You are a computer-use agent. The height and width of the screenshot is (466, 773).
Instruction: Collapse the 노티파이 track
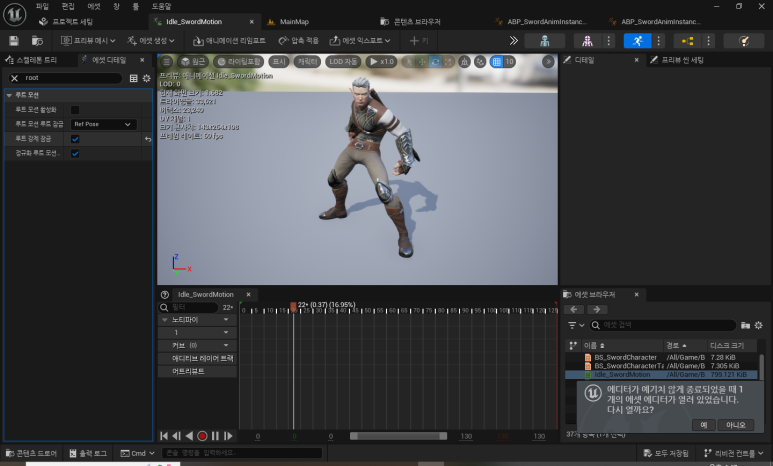(165, 320)
